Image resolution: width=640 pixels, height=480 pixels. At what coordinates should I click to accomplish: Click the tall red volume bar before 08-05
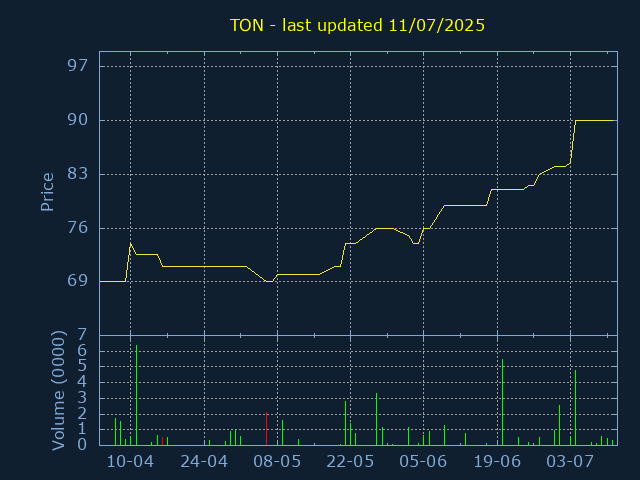click(x=267, y=429)
